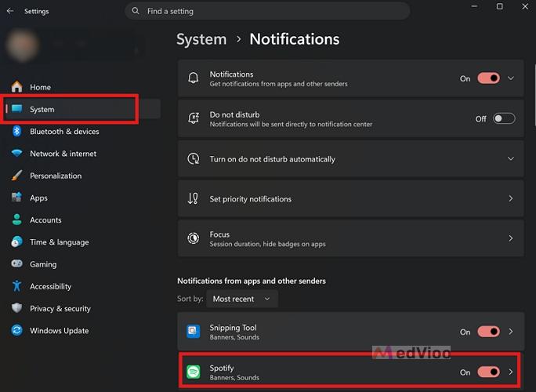Click the user profile avatar
Screen dimensions: 536x392
(23, 45)
